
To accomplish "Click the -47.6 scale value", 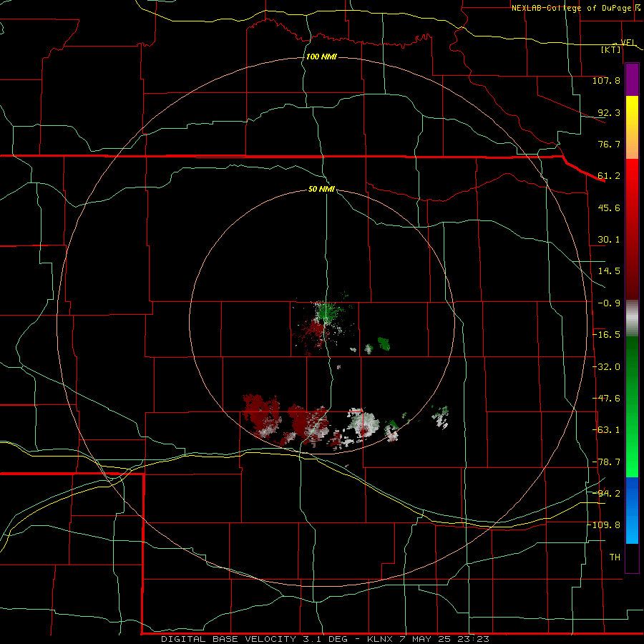I will tap(606, 399).
